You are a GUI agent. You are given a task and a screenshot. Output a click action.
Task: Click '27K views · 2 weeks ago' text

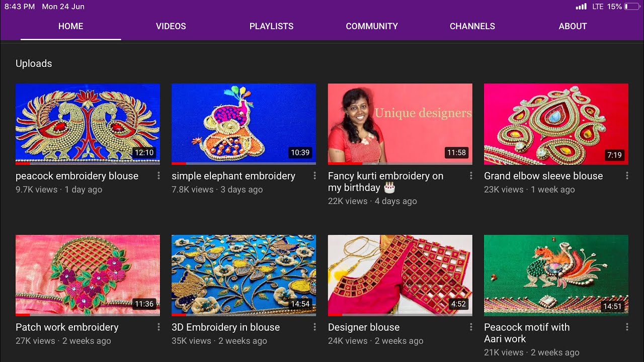(x=63, y=341)
